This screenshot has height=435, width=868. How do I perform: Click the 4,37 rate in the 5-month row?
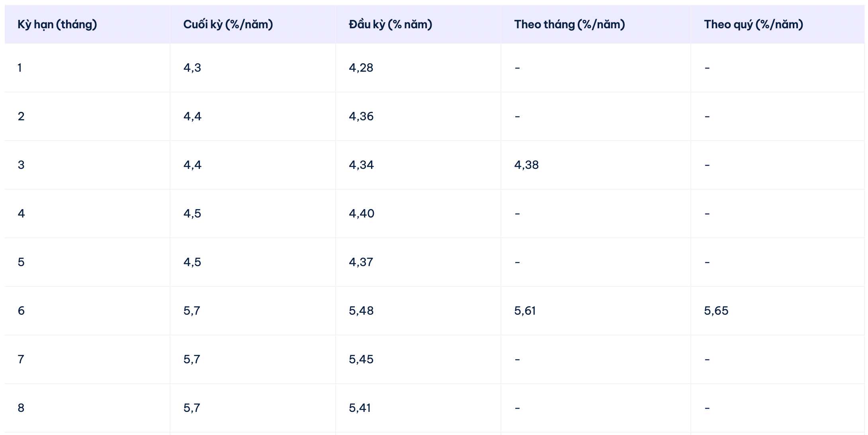coord(361,262)
